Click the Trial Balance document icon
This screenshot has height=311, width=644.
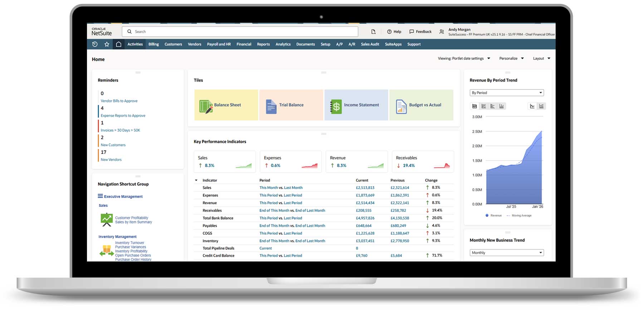coord(271,106)
